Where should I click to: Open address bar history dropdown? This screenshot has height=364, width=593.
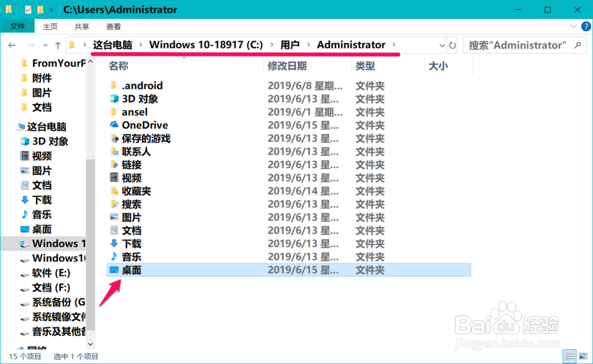click(442, 46)
